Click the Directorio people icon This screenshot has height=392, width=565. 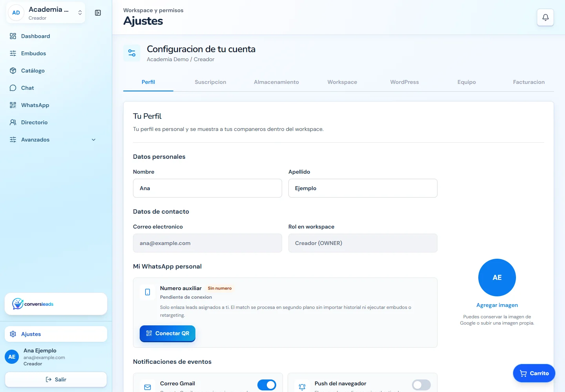[13, 122]
